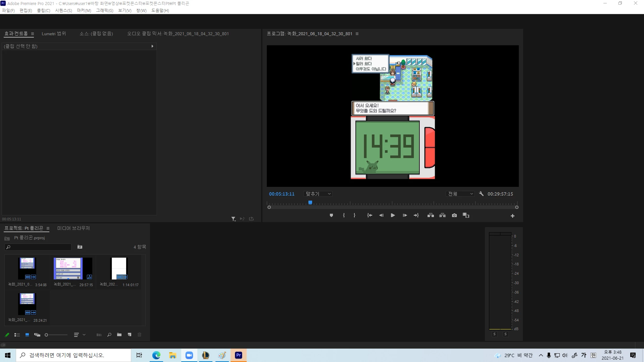Switch Project panel to icon view
The width and height of the screenshot is (644, 362).
click(x=27, y=335)
